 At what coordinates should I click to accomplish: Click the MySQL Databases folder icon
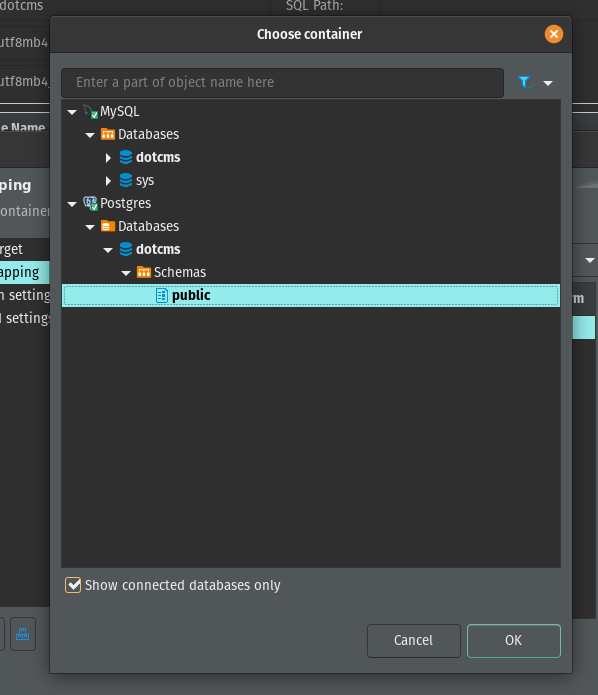pos(108,134)
